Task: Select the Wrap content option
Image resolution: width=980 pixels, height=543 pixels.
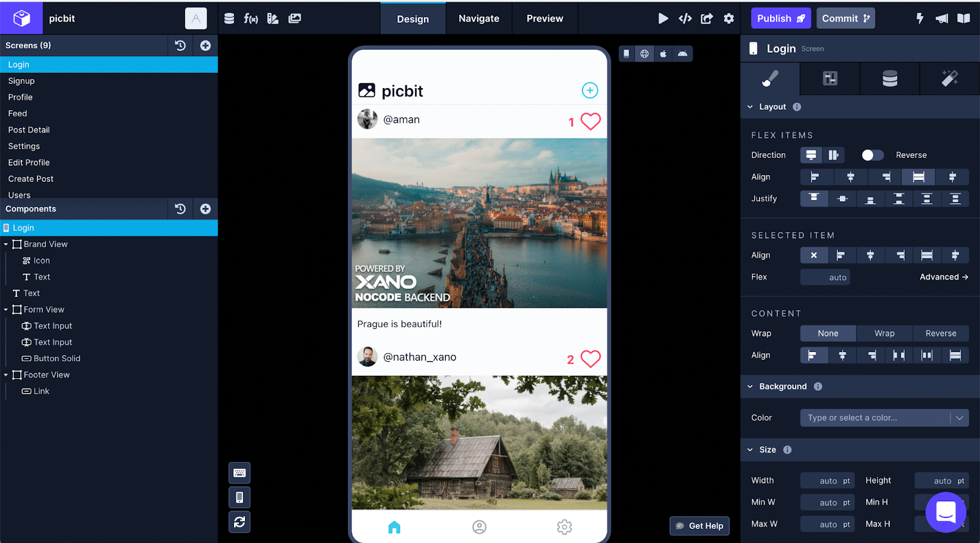Action: coord(884,333)
